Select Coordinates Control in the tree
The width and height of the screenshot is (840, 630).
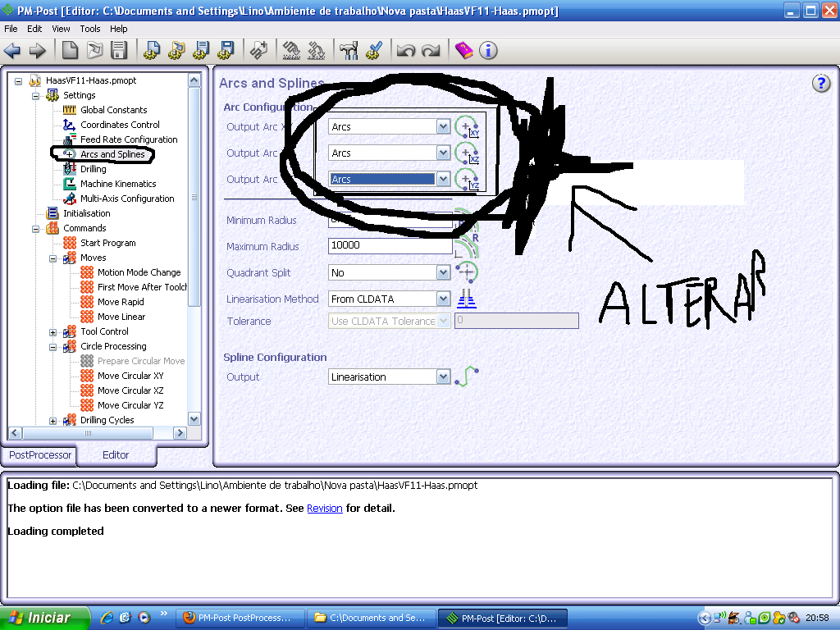pyautogui.click(x=120, y=125)
